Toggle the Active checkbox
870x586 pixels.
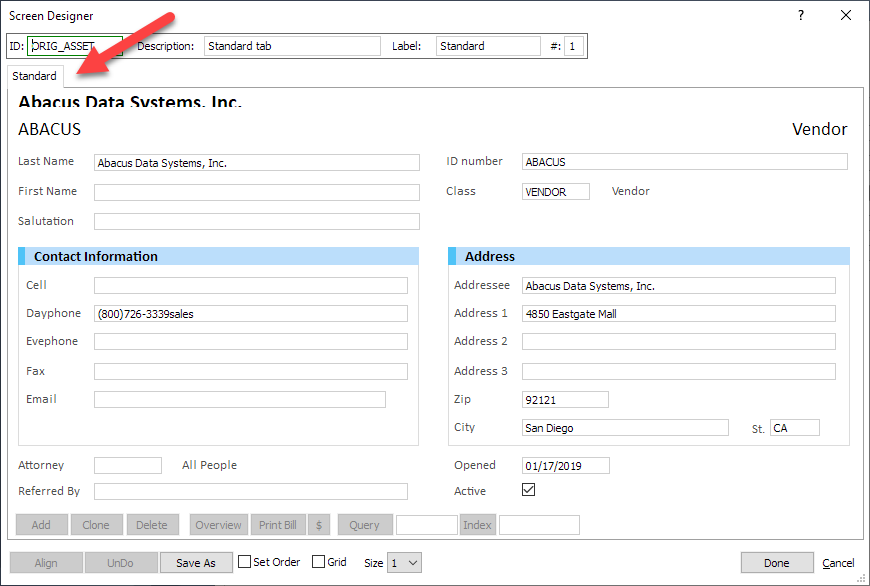[528, 489]
